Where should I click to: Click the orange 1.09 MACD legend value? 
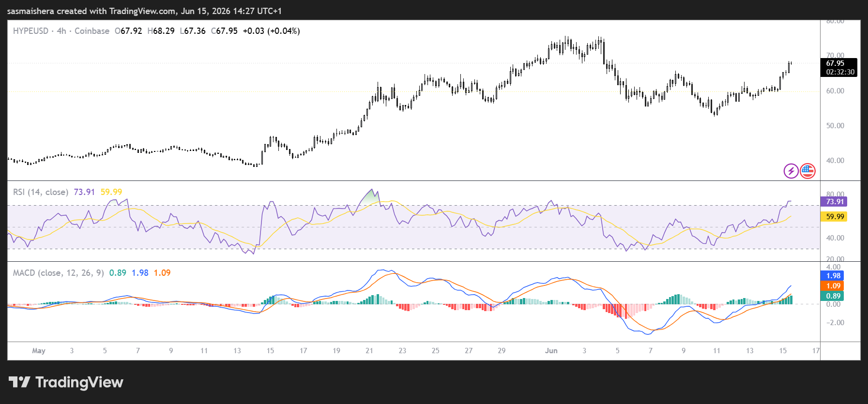162,273
